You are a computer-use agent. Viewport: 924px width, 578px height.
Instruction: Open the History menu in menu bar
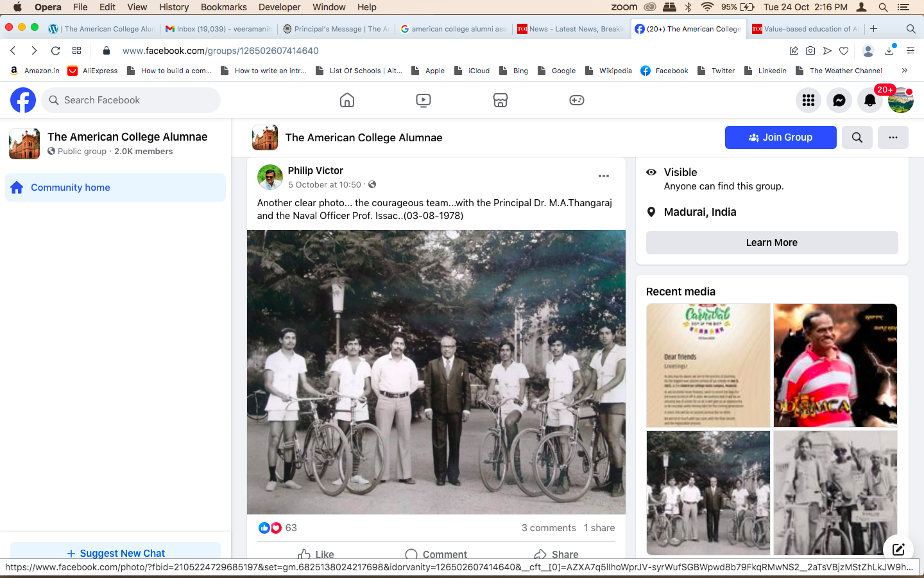point(174,7)
